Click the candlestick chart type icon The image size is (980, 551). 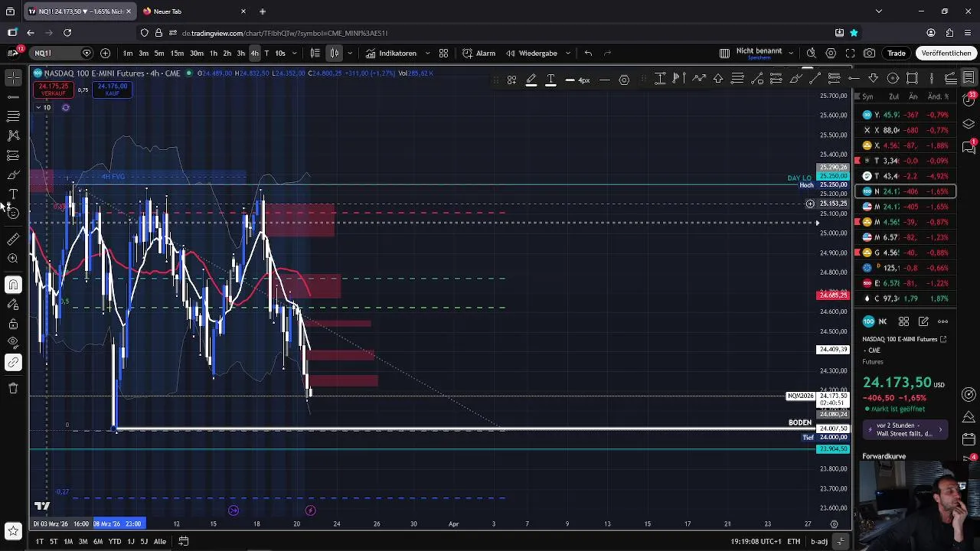335,53
